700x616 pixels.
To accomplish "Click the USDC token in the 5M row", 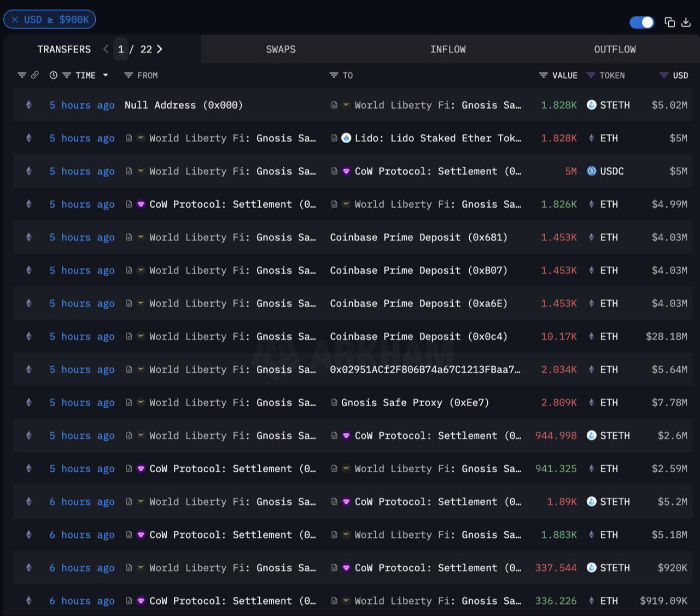I will tap(605, 171).
